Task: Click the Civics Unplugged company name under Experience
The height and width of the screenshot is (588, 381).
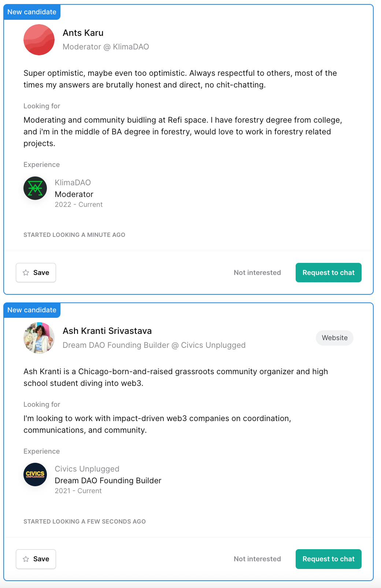Action: coord(87,469)
